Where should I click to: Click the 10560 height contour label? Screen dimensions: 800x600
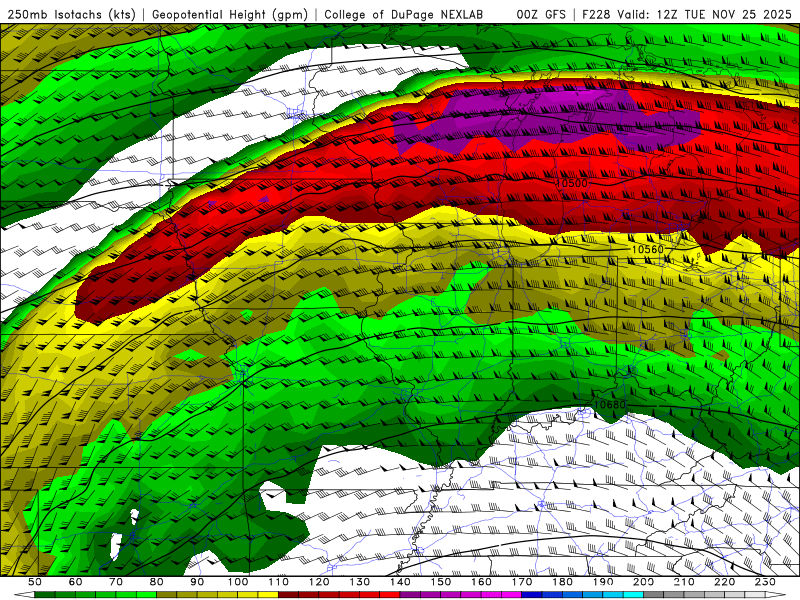coord(648,249)
